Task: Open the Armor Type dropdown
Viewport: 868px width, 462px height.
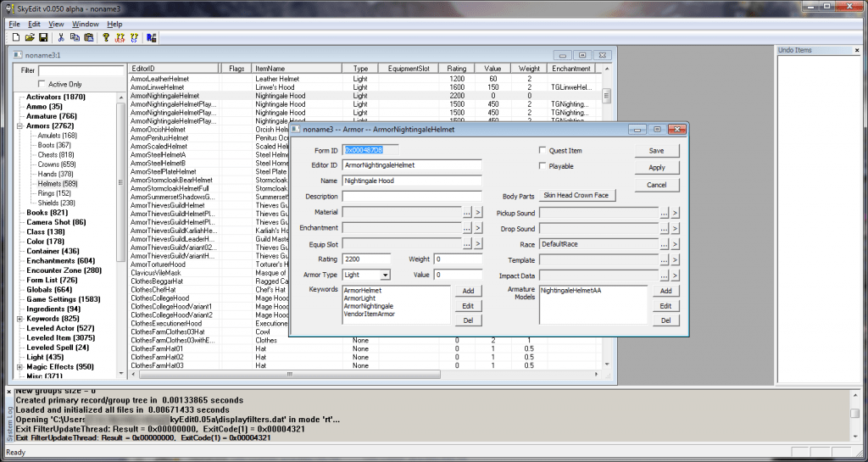Action: pos(386,275)
